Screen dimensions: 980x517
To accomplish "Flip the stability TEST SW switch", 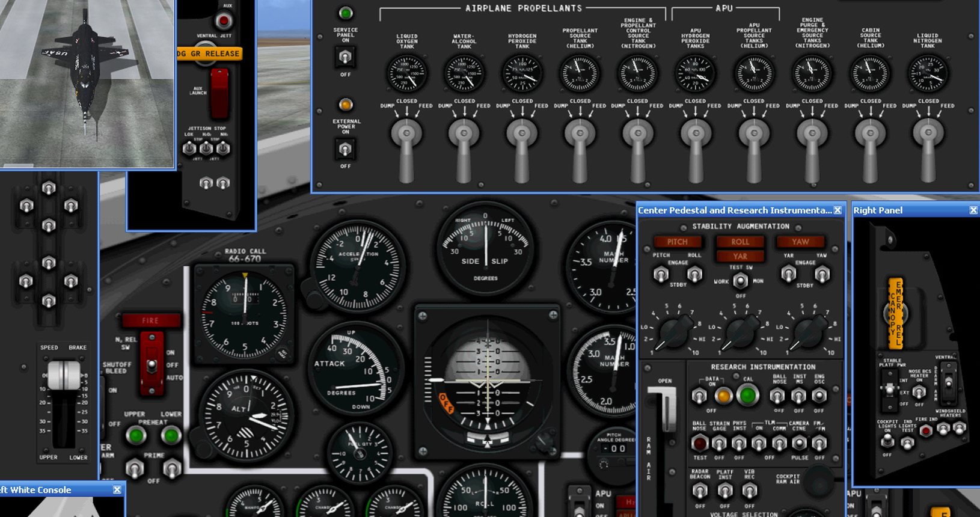I will click(741, 281).
